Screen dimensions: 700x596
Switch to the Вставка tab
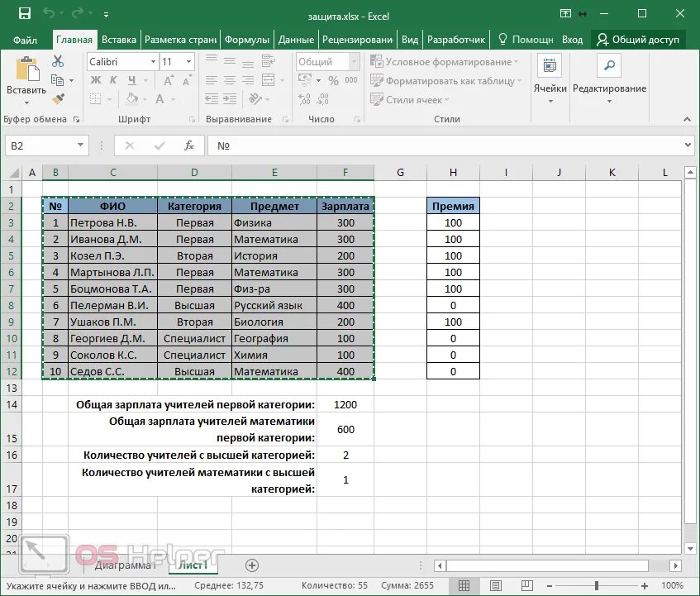(119, 40)
